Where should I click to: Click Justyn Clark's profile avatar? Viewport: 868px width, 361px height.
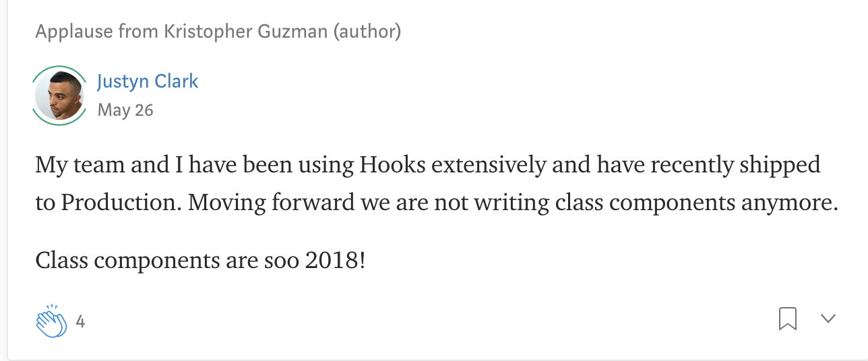click(x=59, y=96)
